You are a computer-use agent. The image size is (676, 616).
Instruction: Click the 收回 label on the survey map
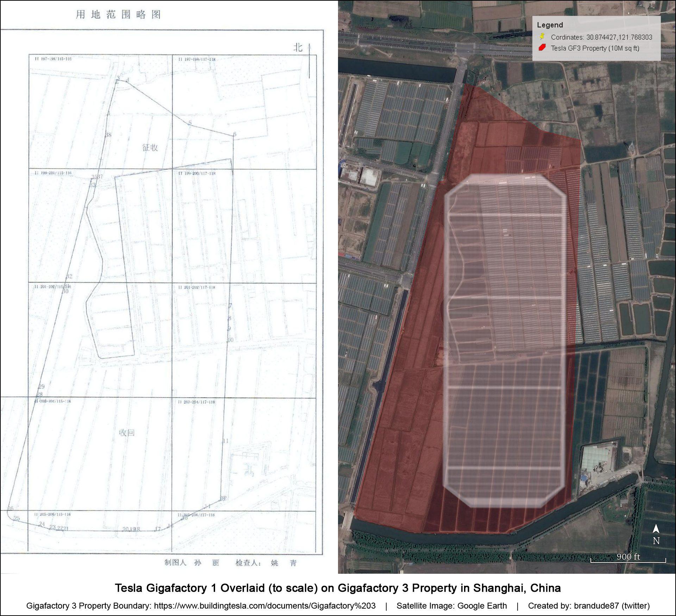127,433
